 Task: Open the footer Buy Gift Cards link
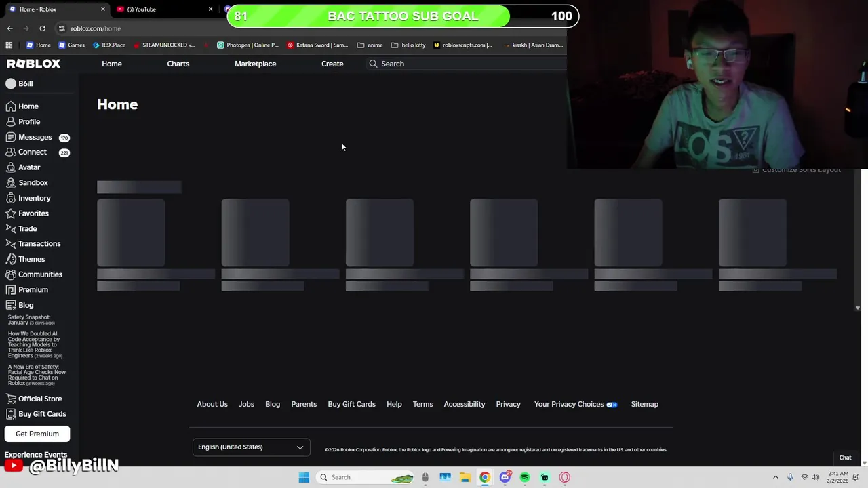(x=351, y=404)
